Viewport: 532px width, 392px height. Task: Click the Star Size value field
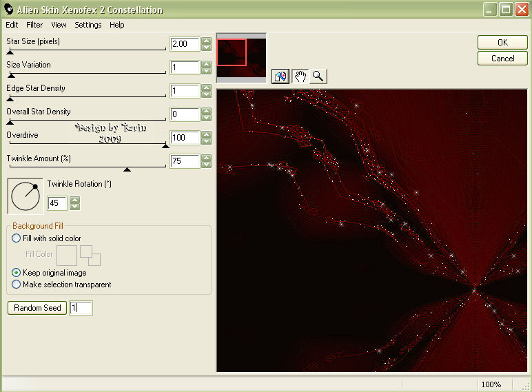coord(185,44)
